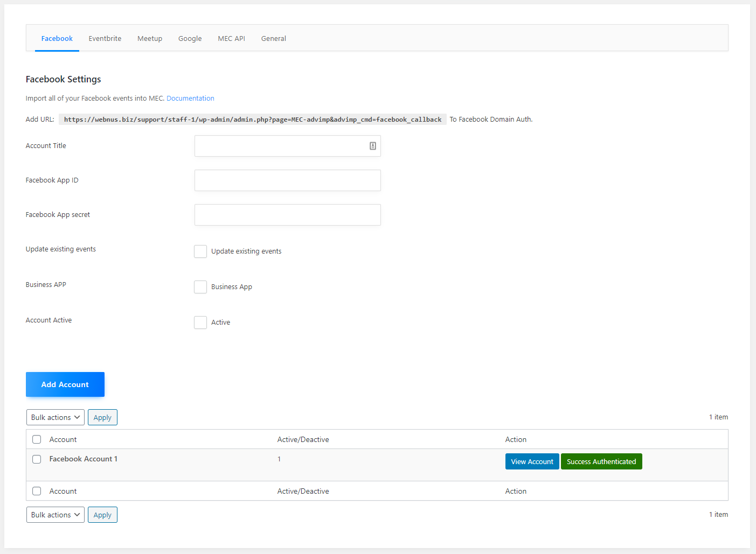Screen dimensions: 756x554
Task: Click the contact icon in Account Title field
Action: pyautogui.click(x=372, y=146)
